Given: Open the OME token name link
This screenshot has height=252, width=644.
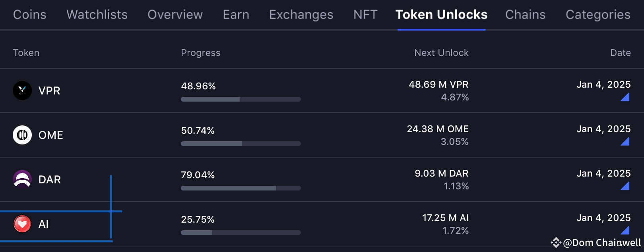Looking at the screenshot, I should [50, 135].
